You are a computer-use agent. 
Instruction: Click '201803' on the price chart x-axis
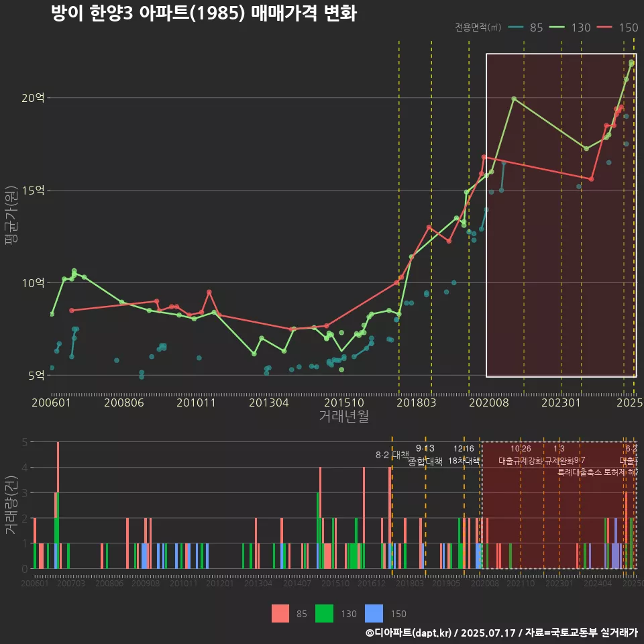point(416,402)
